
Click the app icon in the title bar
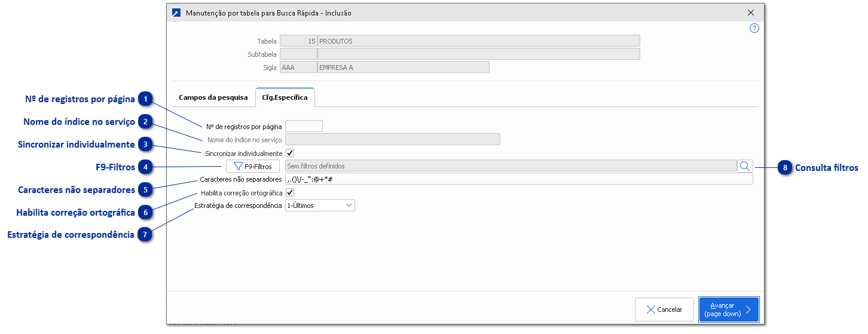176,13
